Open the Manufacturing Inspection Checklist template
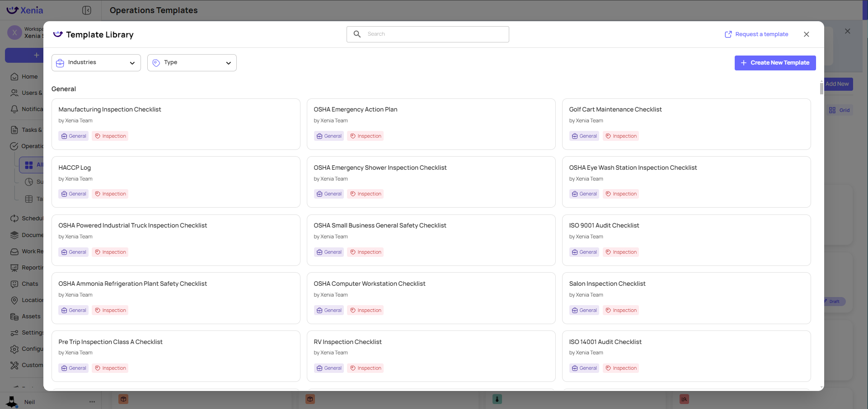Image resolution: width=868 pixels, height=409 pixels. pyautogui.click(x=176, y=124)
